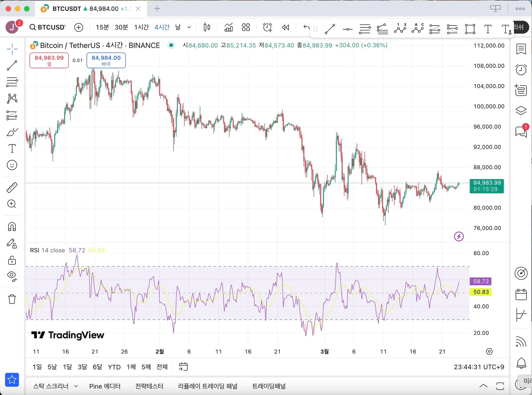
Task: Pick the Elliott wave 1-5 tool
Action: [x=400, y=29]
